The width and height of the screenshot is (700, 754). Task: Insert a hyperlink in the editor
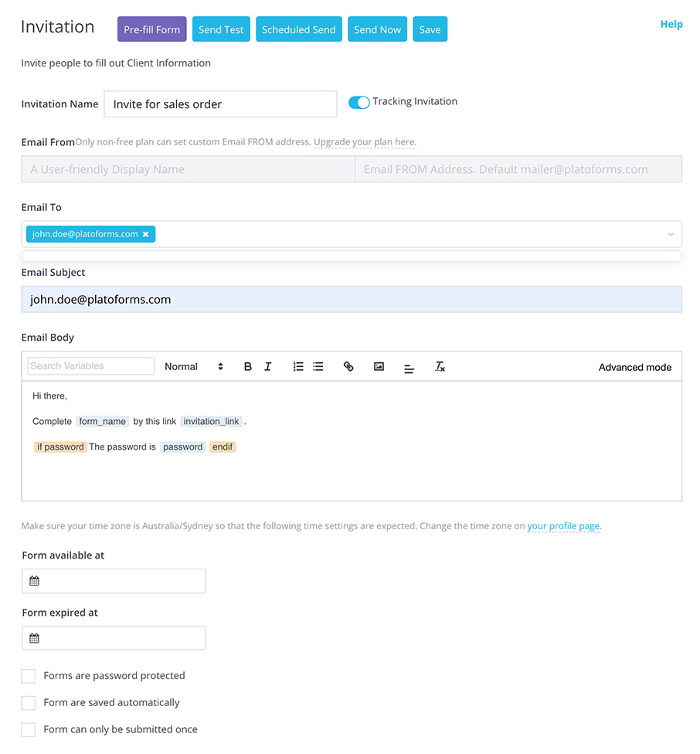(x=348, y=367)
